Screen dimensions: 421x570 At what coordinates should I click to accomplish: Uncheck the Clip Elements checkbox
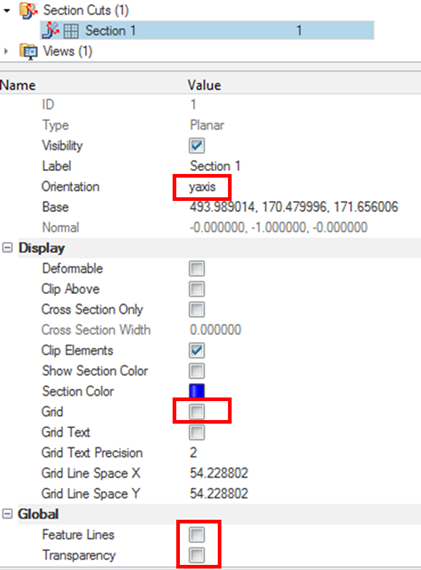pos(197,350)
